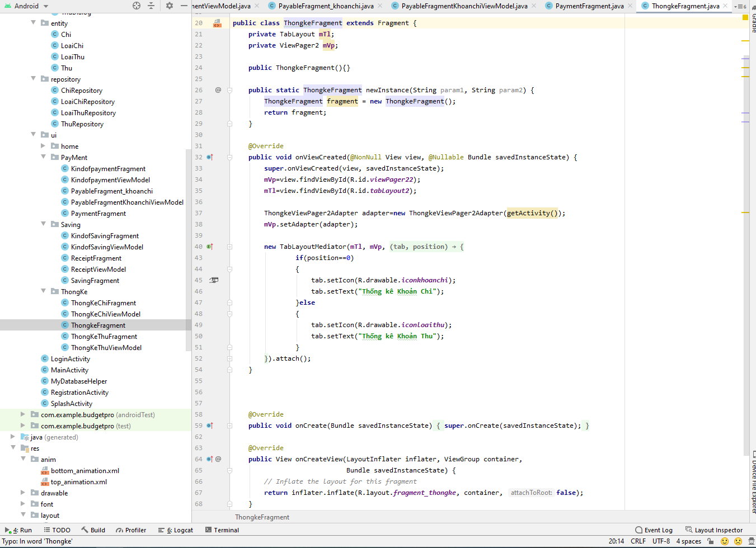
Task: Show hidden tabs list dropdown
Action: (x=740, y=6)
